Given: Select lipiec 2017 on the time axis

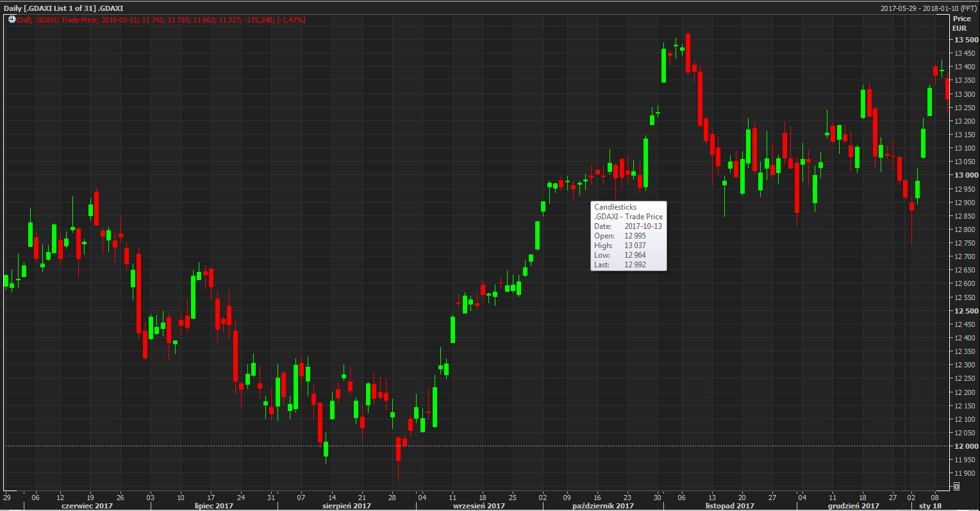Looking at the screenshot, I should (213, 506).
